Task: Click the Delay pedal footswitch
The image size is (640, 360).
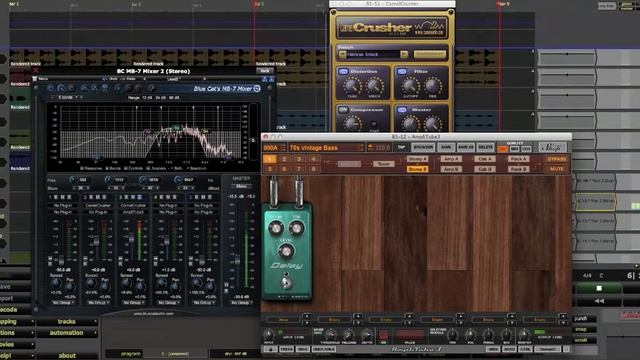Action: coord(287,282)
